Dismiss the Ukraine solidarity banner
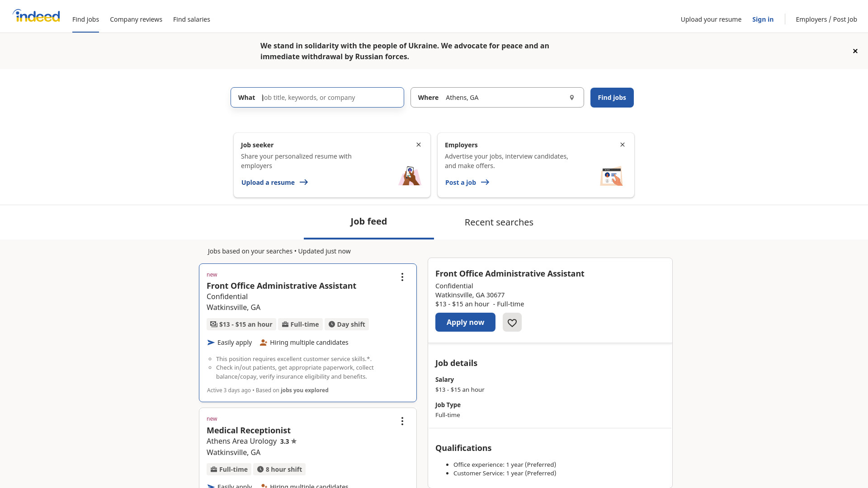This screenshot has width=868, height=488. pyautogui.click(x=855, y=51)
